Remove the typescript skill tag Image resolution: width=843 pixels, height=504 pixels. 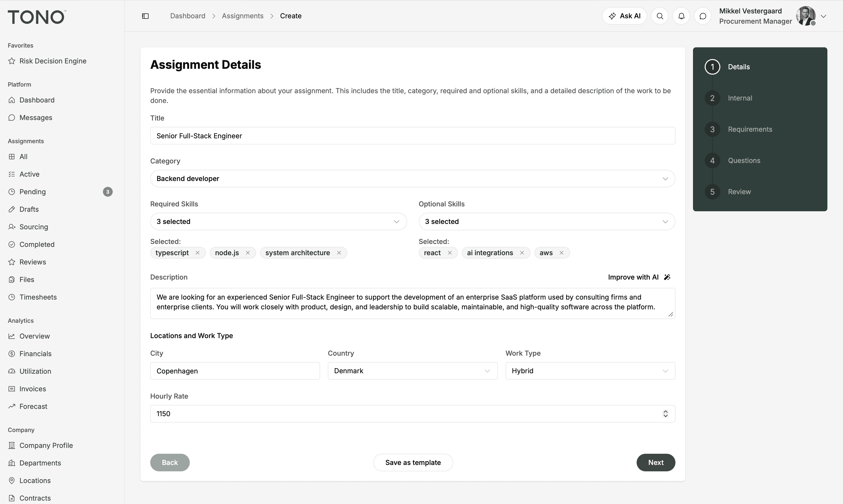pos(198,253)
